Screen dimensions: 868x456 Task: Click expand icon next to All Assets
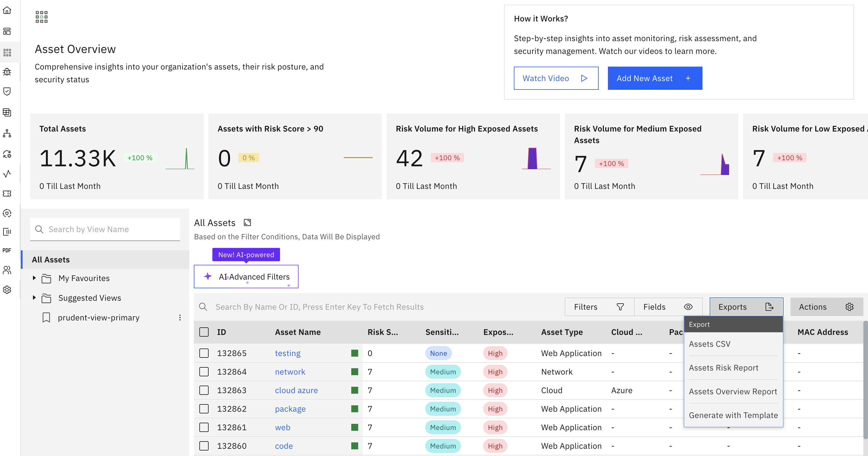click(247, 222)
